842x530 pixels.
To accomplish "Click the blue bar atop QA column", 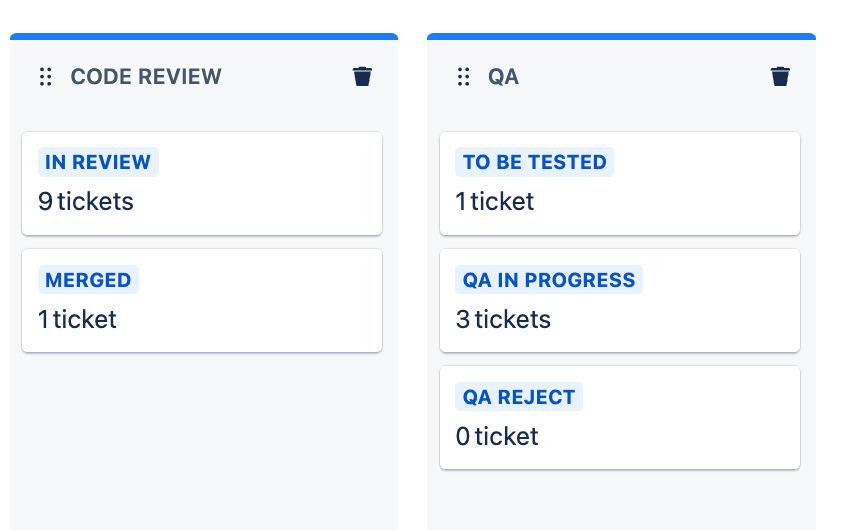I will pyautogui.click(x=621, y=37).
